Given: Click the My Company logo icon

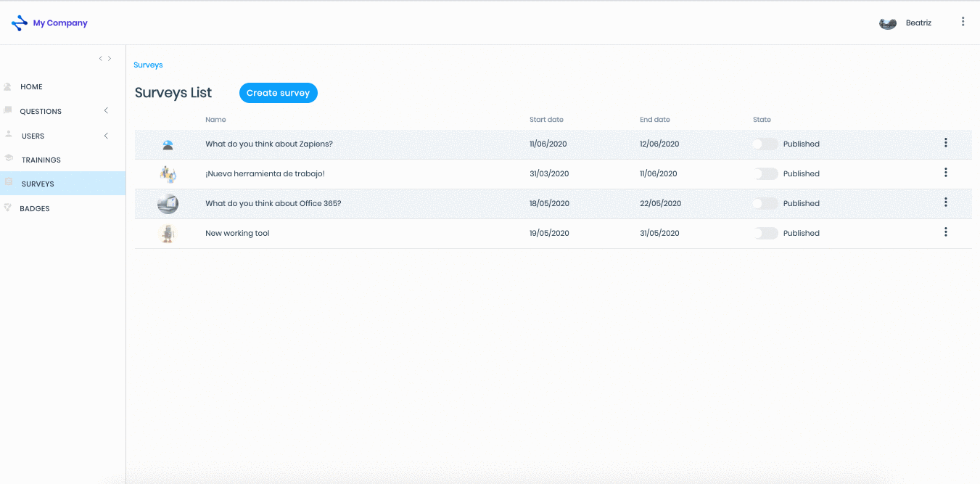Looking at the screenshot, I should click(x=20, y=23).
